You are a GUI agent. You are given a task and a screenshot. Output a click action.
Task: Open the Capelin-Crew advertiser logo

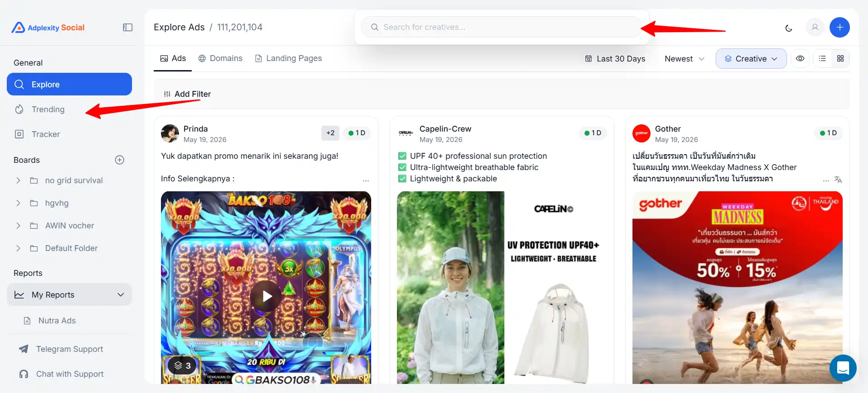(406, 133)
